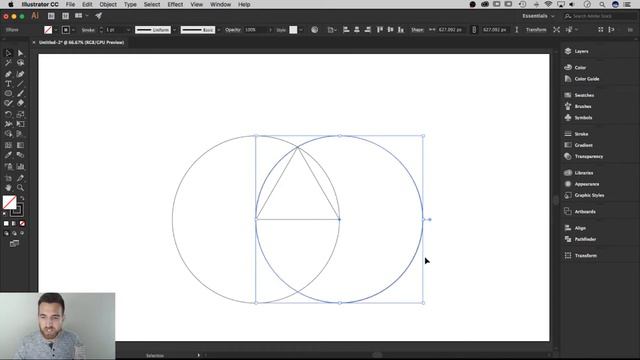
Task: Select the Ellipse shape tool
Action: (8, 93)
